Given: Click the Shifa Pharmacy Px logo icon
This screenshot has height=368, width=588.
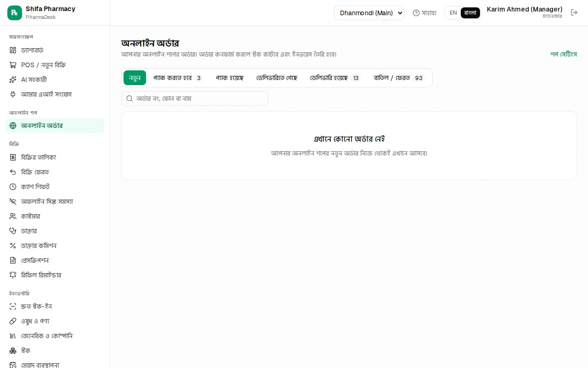Looking at the screenshot, I should pyautogui.click(x=15, y=13).
